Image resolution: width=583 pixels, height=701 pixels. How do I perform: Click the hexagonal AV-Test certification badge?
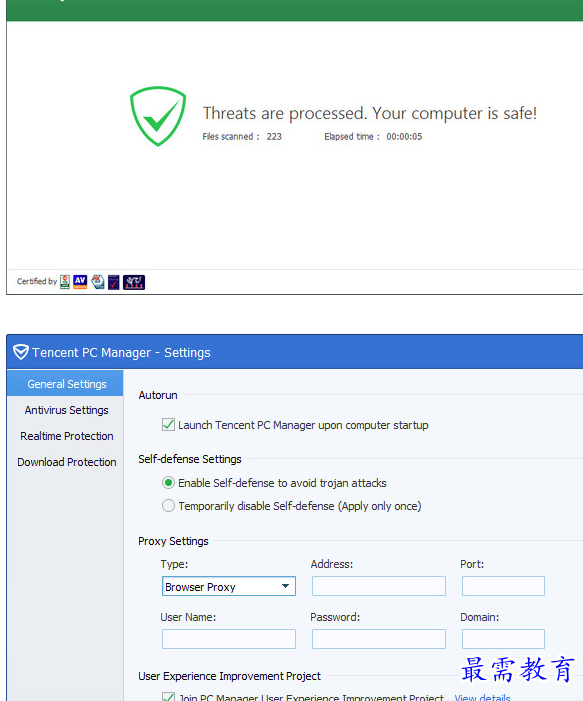coord(98,282)
